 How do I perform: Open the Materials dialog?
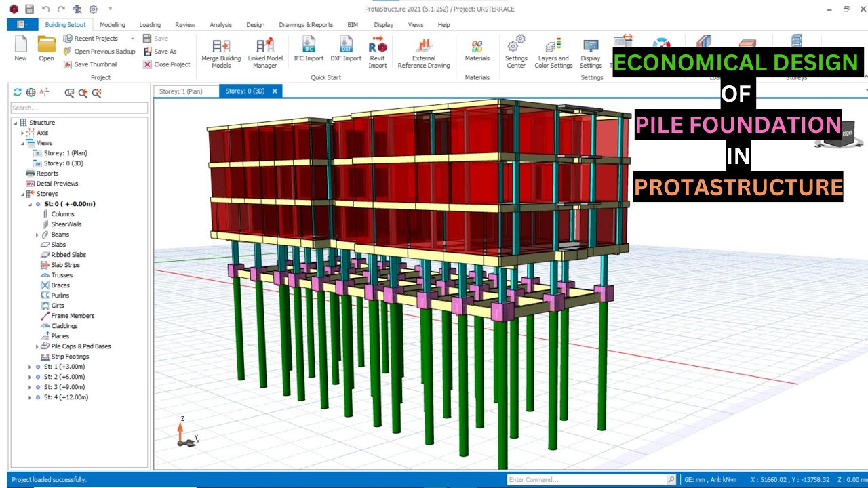[x=477, y=49]
